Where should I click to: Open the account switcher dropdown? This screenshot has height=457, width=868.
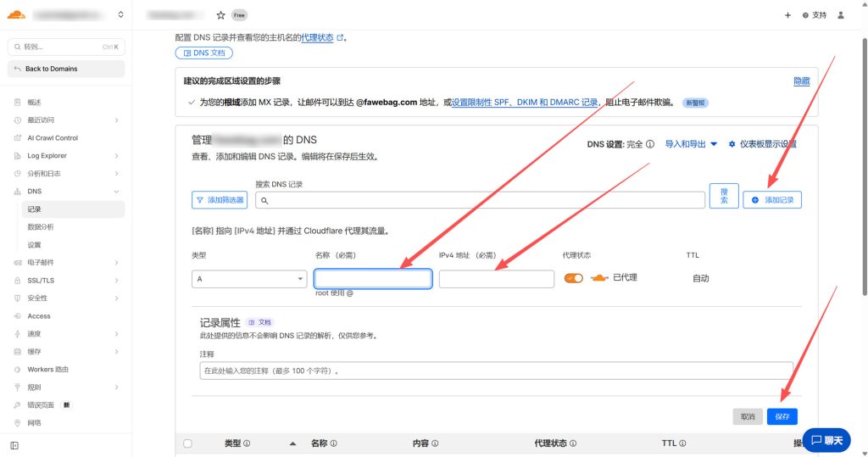(120, 15)
